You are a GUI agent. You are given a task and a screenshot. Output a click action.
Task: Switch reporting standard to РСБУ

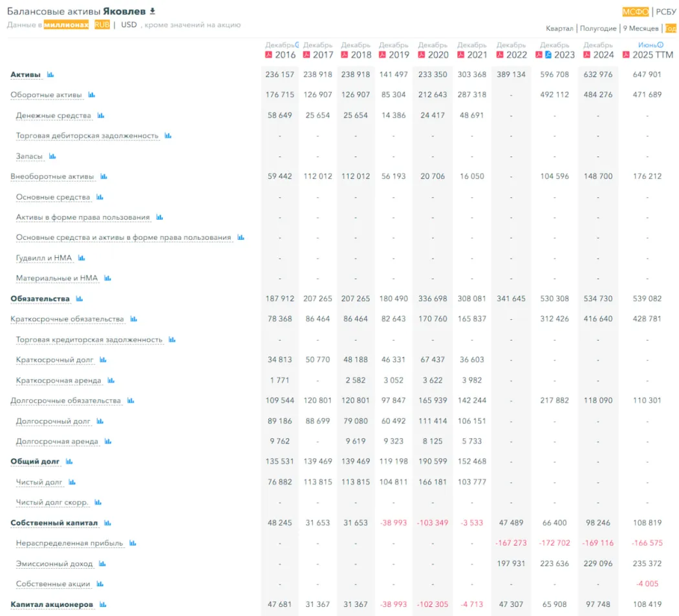pyautogui.click(x=666, y=12)
